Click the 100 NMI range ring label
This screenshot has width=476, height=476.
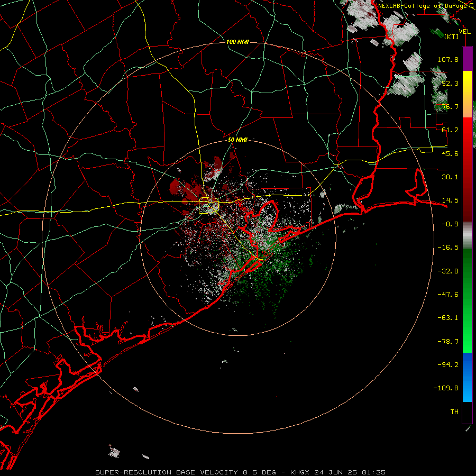(x=237, y=42)
